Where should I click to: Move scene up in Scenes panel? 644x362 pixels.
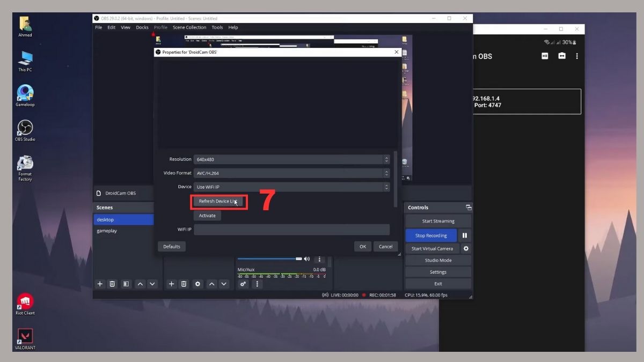point(140,284)
